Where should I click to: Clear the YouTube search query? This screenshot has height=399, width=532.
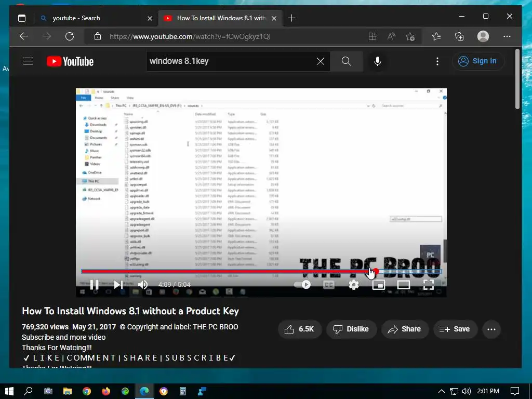pos(320,61)
